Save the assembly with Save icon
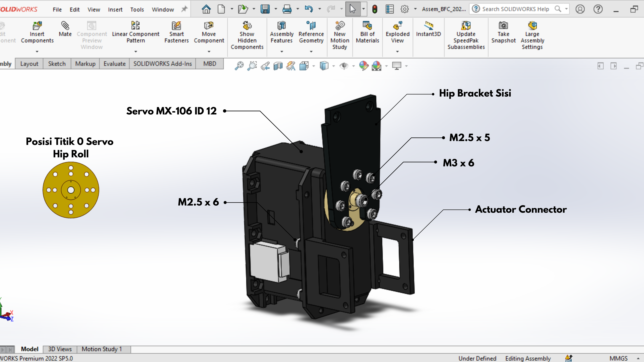This screenshot has width=644, height=362. [x=265, y=9]
